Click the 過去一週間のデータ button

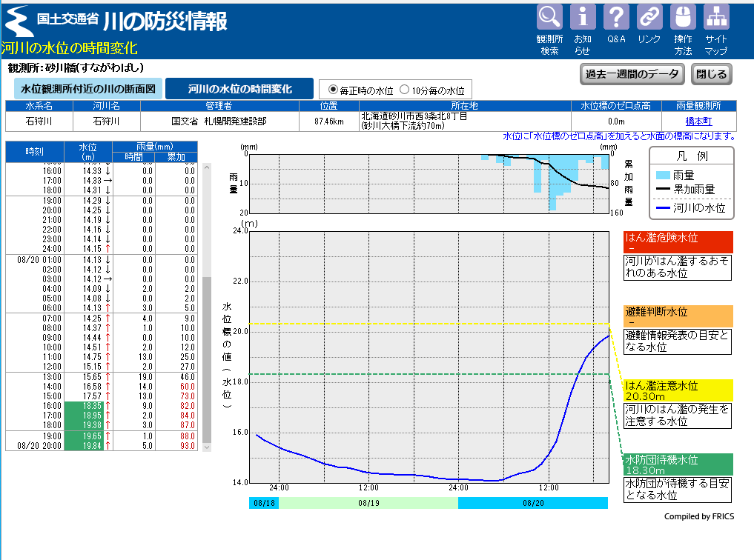(632, 74)
